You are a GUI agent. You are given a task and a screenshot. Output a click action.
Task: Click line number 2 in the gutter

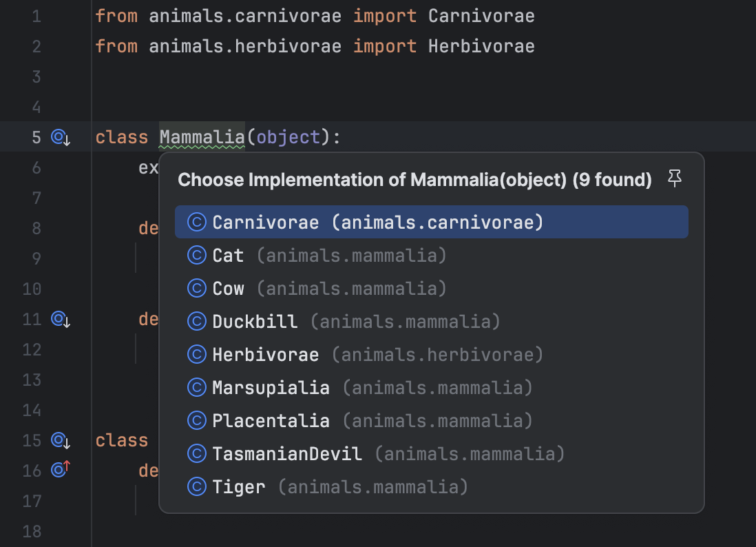pyautogui.click(x=36, y=46)
